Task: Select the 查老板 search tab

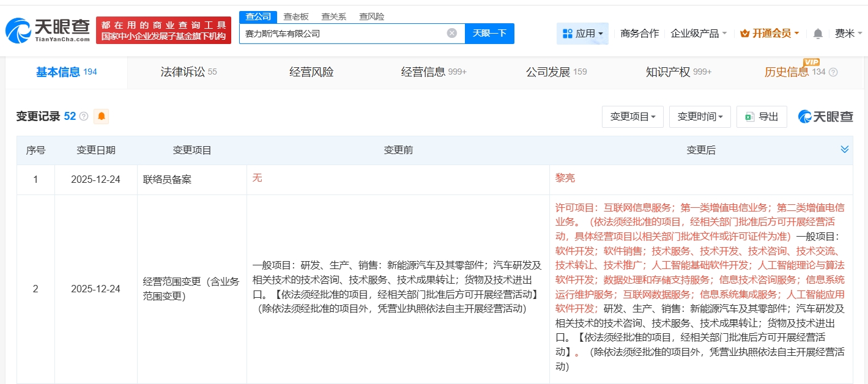Action: tap(296, 17)
